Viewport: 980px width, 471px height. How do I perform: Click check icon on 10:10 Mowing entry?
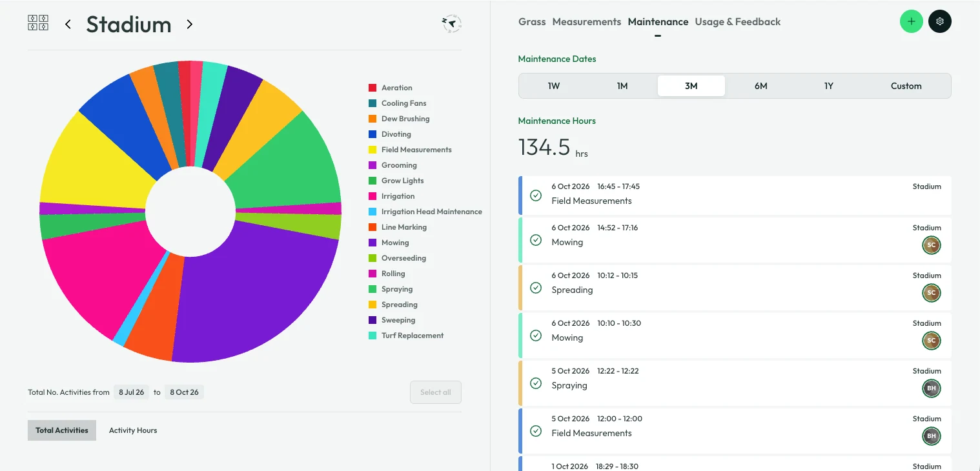pyautogui.click(x=535, y=336)
